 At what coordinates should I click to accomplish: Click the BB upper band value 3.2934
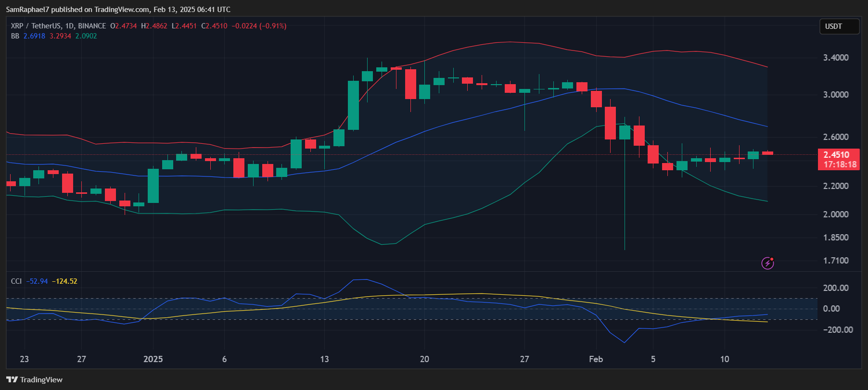[x=60, y=36]
